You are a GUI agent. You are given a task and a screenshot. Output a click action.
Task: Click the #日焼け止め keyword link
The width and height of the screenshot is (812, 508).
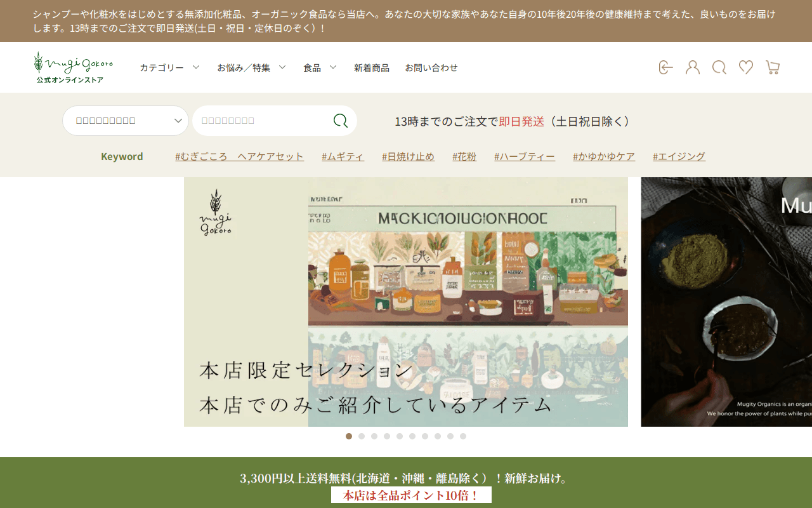point(408,156)
